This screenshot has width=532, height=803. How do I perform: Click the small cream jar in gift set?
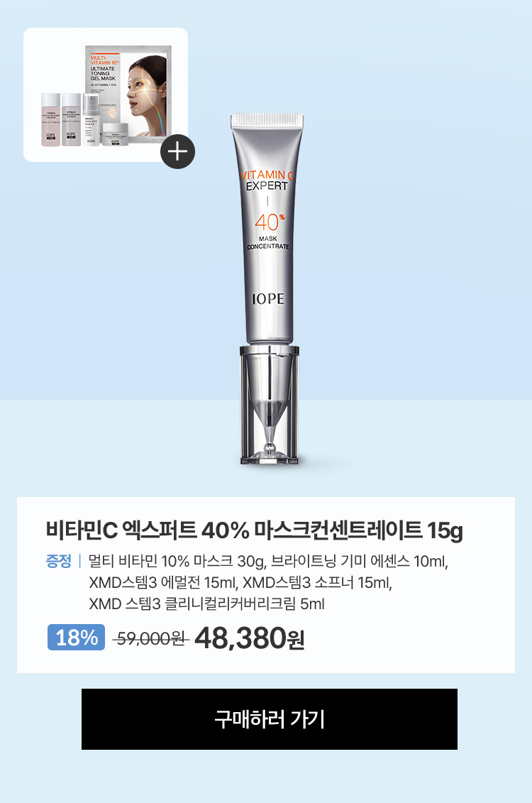[x=115, y=135]
